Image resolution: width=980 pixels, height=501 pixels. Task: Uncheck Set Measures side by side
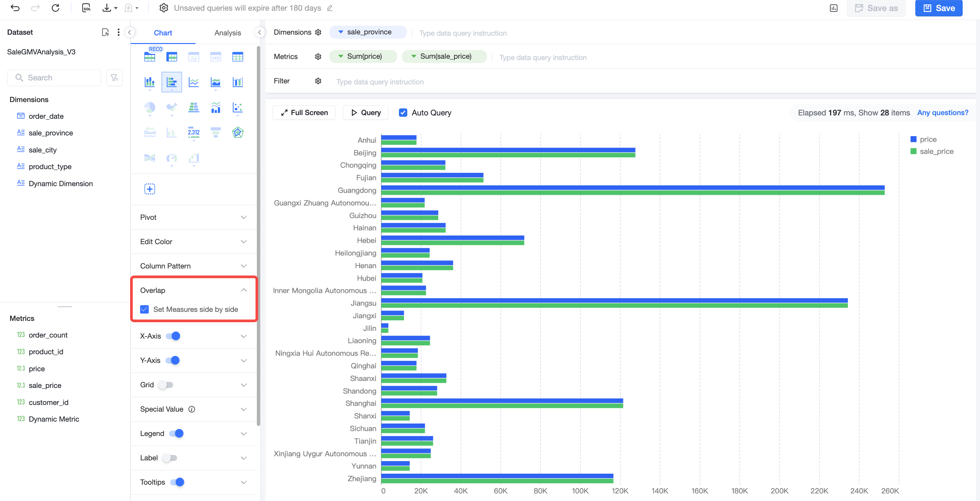tap(144, 309)
